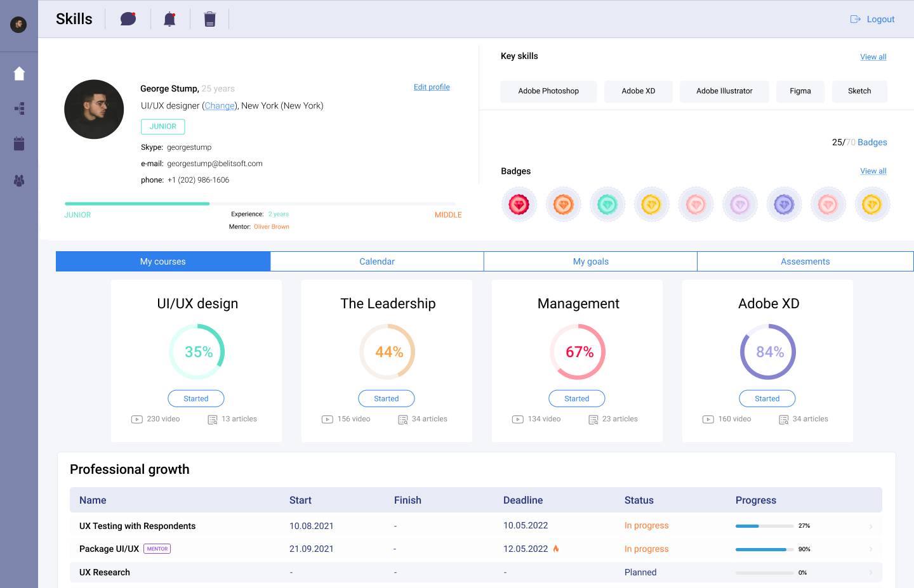Click the 84% circular progress ring
Image resolution: width=914 pixels, height=588 pixels.
pos(768,352)
